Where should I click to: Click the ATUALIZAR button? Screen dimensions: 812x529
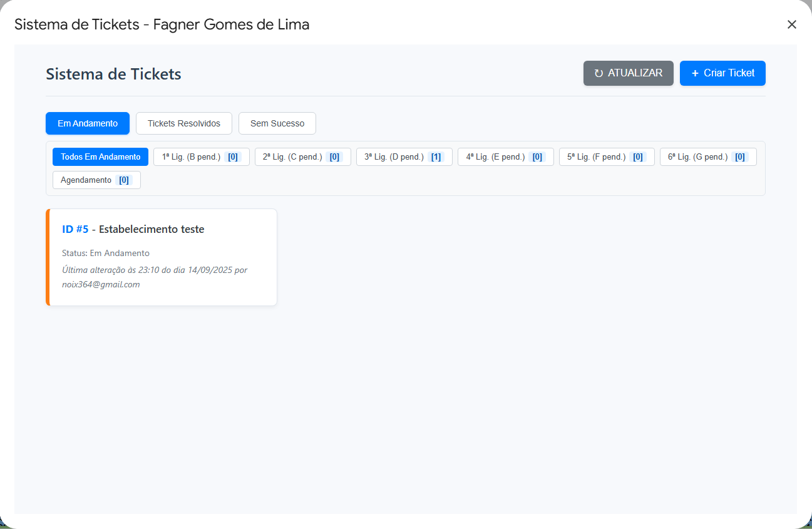[628, 73]
